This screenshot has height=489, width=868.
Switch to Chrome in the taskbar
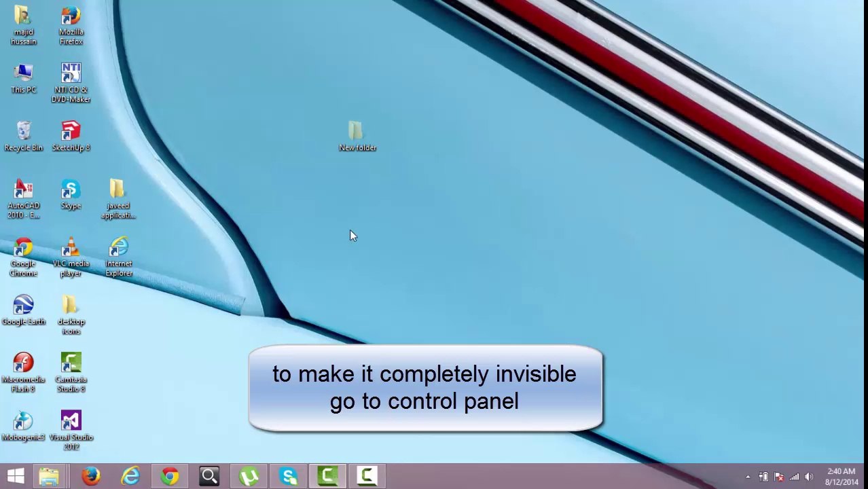pyautogui.click(x=170, y=476)
